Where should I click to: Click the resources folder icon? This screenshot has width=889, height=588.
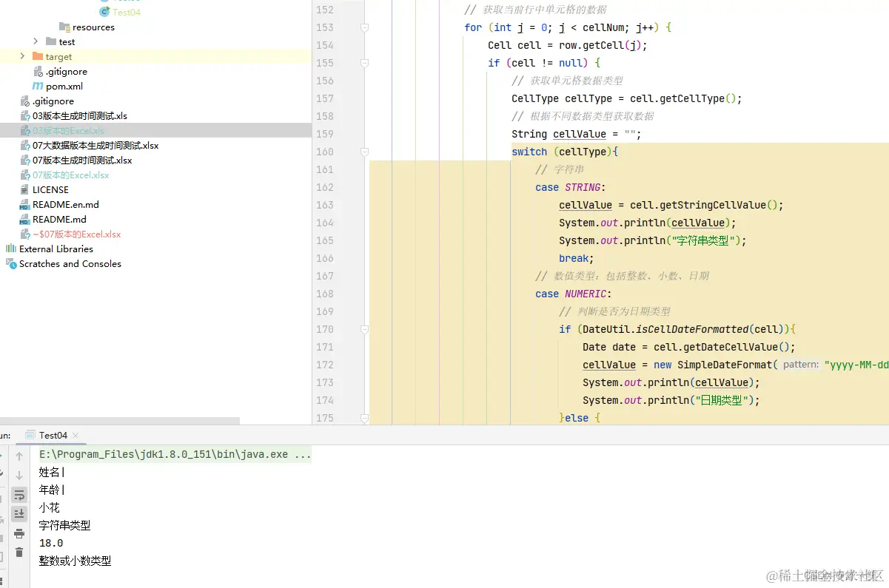click(64, 27)
